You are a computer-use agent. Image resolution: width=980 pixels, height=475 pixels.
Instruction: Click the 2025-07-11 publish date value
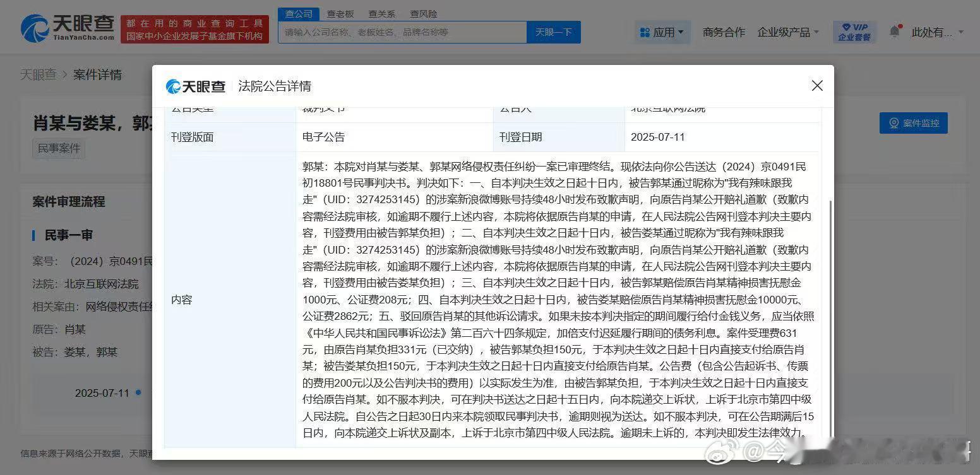pyautogui.click(x=657, y=137)
